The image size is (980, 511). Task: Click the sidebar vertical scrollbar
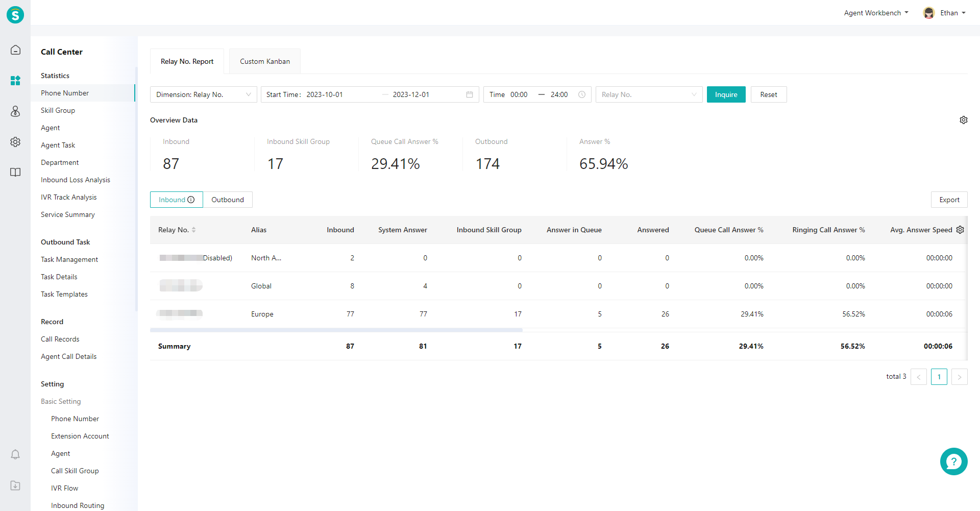pos(136,189)
